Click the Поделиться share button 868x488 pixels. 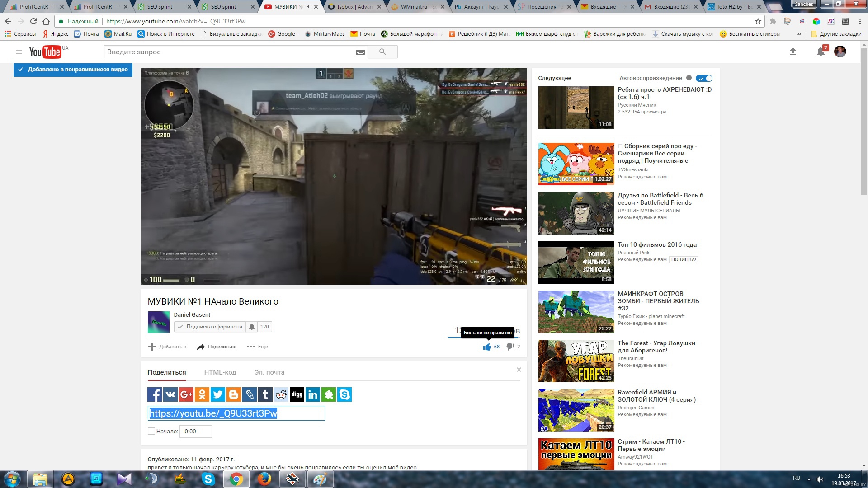click(x=217, y=347)
